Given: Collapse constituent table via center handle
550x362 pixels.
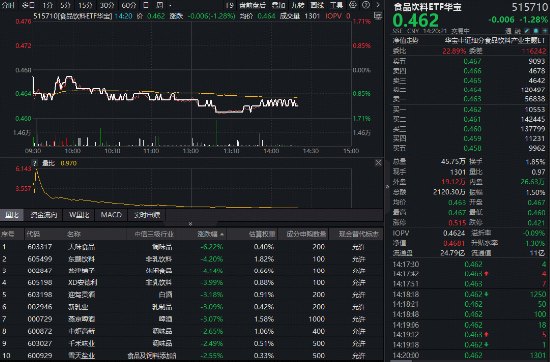Looking at the screenshot, I should coord(190,223).
